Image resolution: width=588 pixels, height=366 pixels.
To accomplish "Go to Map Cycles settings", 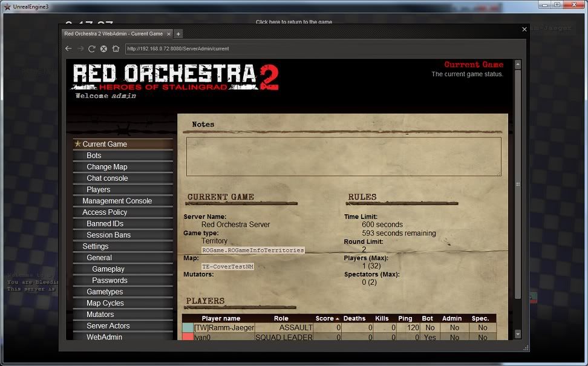I will pos(105,303).
